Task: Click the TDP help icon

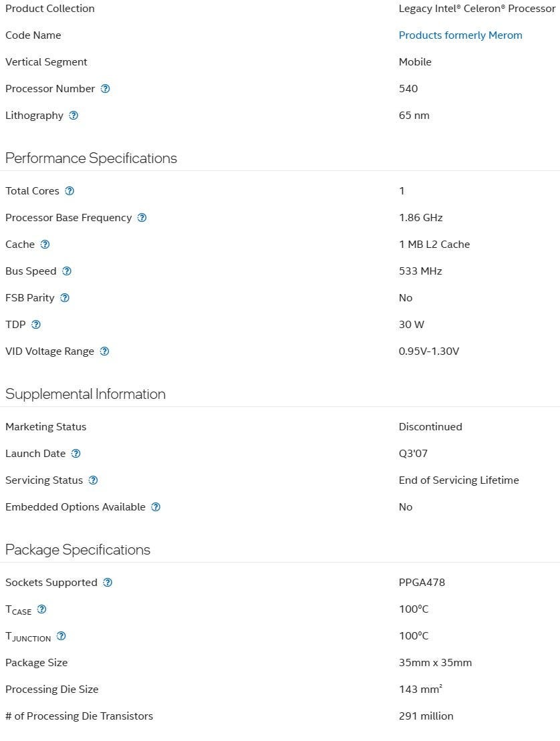Action: coord(36,325)
